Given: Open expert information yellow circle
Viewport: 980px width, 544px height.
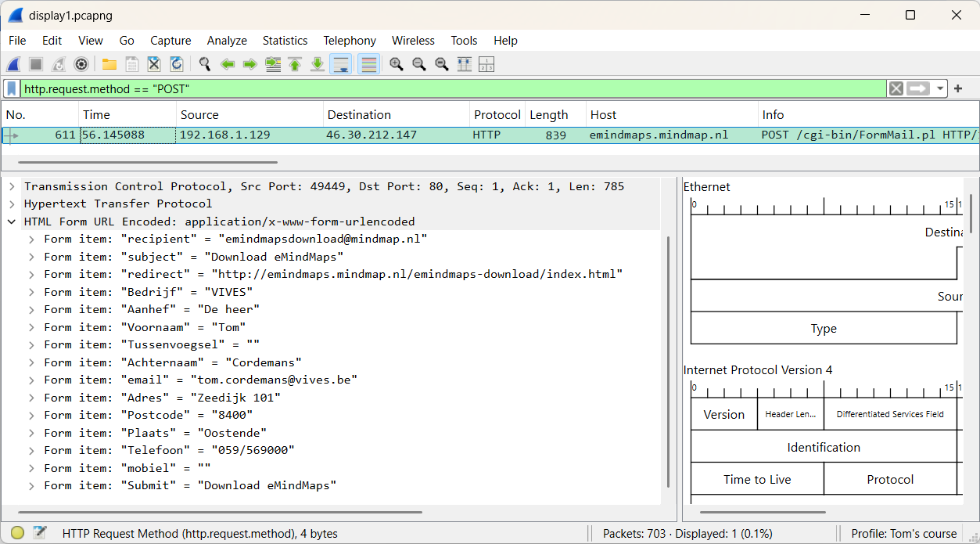Looking at the screenshot, I should pyautogui.click(x=17, y=533).
